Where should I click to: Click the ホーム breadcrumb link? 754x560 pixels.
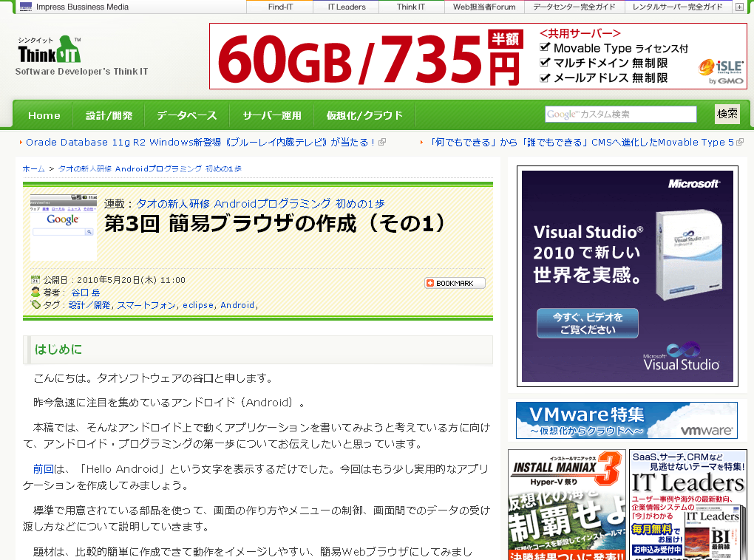[x=34, y=168]
